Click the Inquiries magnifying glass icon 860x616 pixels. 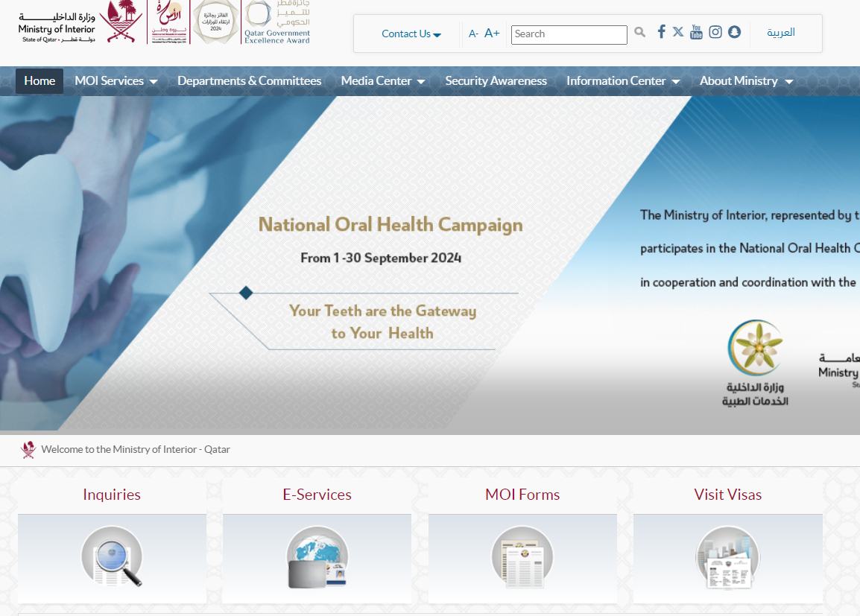[x=112, y=556]
